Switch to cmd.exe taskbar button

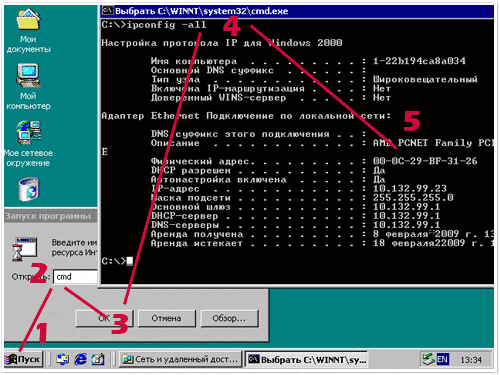point(306,359)
